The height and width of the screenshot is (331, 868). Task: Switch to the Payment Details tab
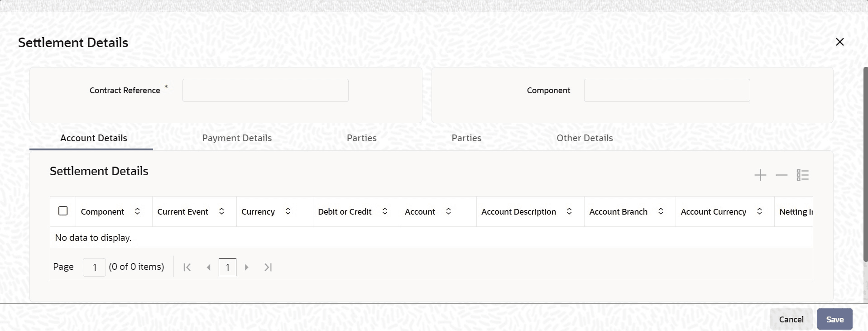[237, 138]
